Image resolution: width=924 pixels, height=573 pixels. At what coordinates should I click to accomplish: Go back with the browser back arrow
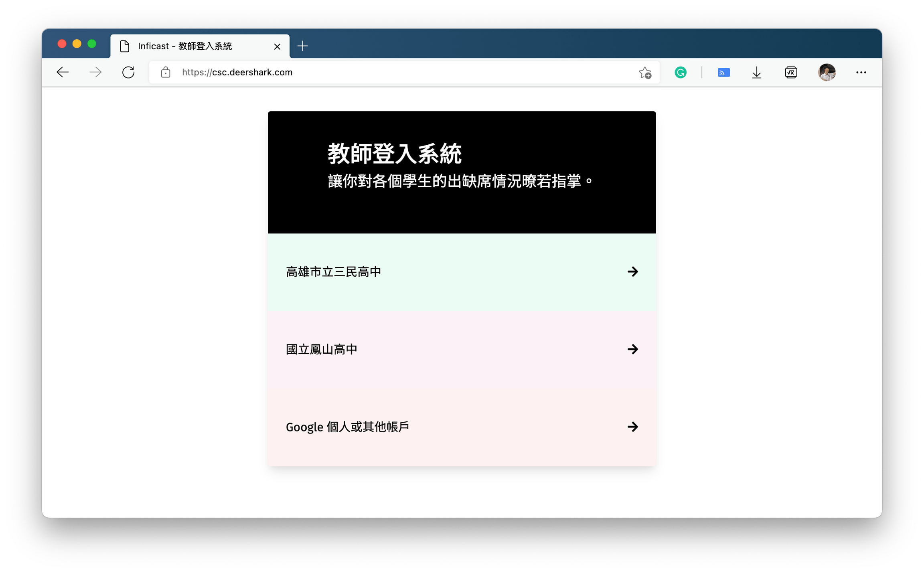pos(63,72)
